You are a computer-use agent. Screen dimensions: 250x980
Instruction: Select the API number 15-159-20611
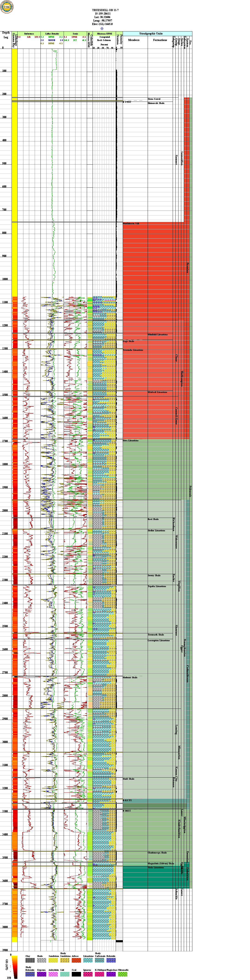click(x=103, y=14)
